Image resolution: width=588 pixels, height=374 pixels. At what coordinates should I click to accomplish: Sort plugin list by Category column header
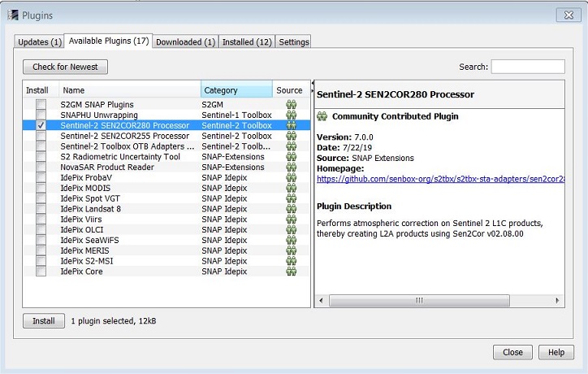[x=236, y=90]
